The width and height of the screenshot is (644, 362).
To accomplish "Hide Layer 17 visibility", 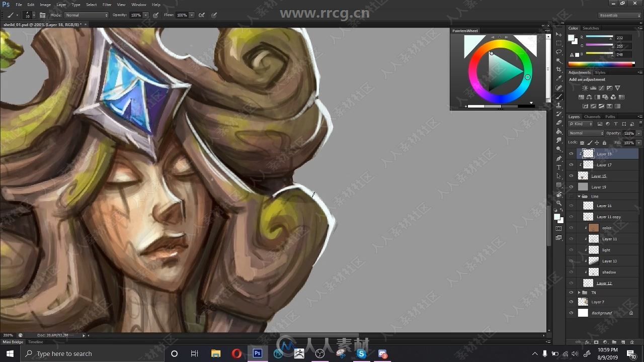I will tap(571, 165).
